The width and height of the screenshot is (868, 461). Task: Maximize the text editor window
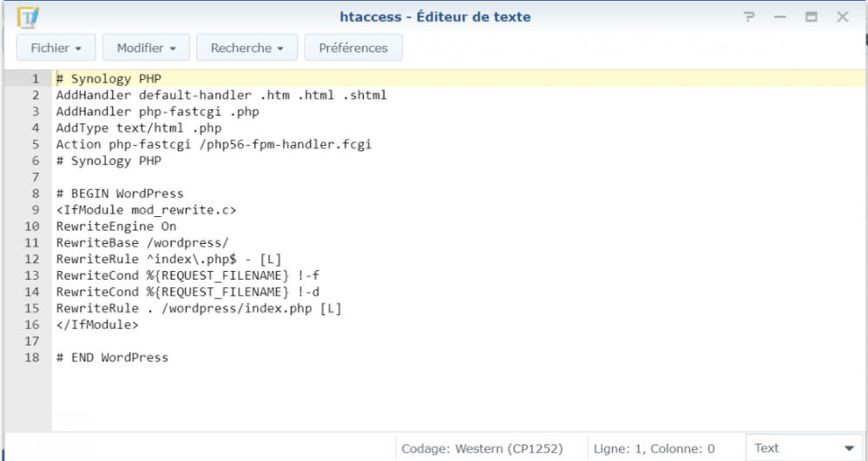click(811, 16)
